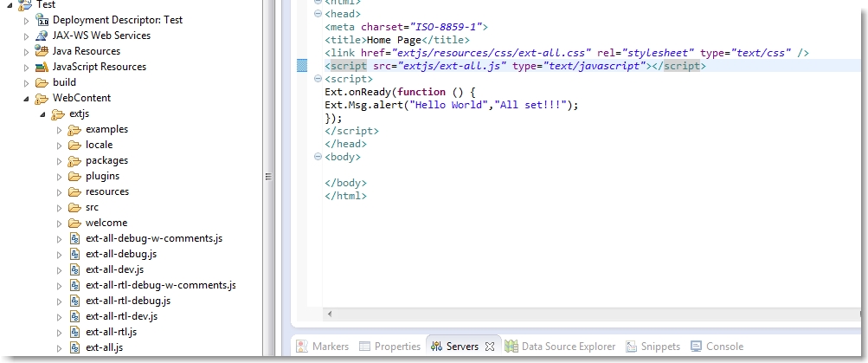Click the ext-all-dev.js file icon
868x363 pixels.
pos(76,270)
